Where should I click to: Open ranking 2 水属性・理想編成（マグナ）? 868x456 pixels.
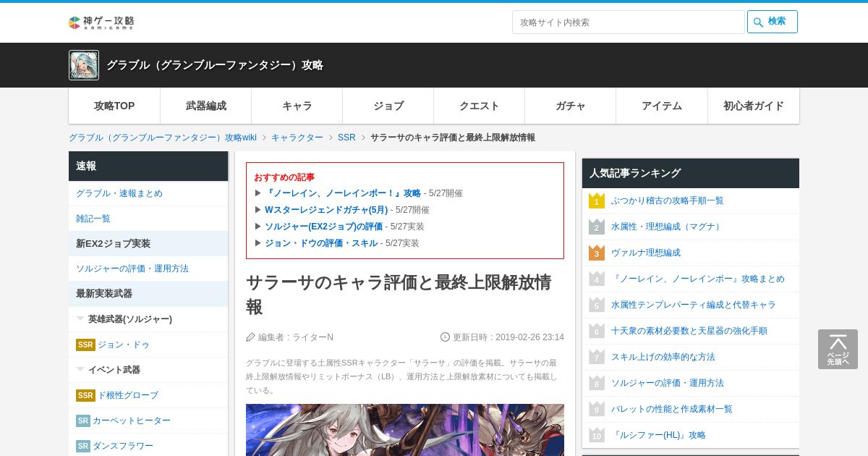pyautogui.click(x=667, y=227)
